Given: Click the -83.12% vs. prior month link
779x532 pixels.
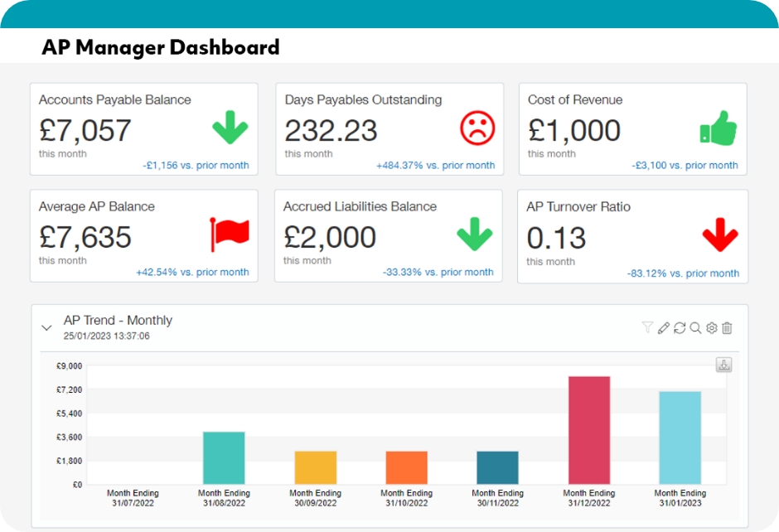Looking at the screenshot, I should 683,273.
